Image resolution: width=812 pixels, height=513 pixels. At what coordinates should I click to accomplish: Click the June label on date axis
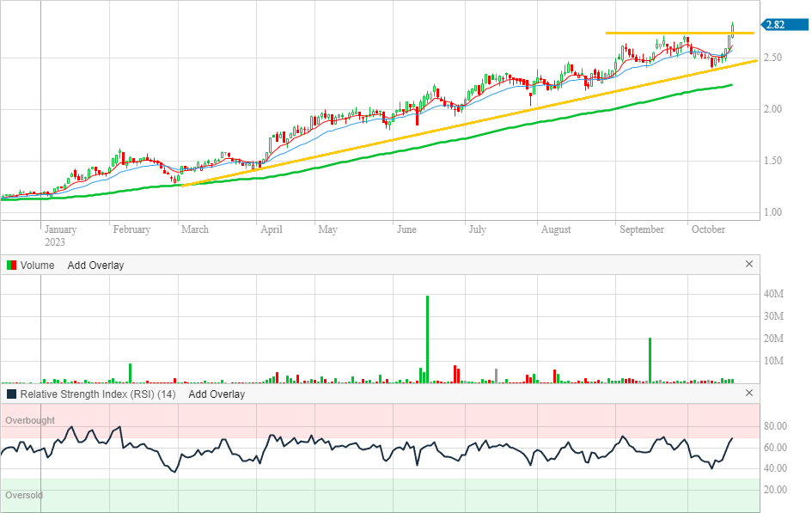pyautogui.click(x=406, y=229)
